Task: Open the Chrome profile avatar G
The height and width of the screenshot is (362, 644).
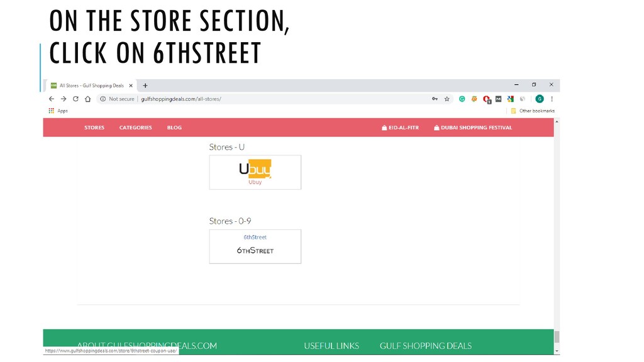Action: click(x=540, y=99)
